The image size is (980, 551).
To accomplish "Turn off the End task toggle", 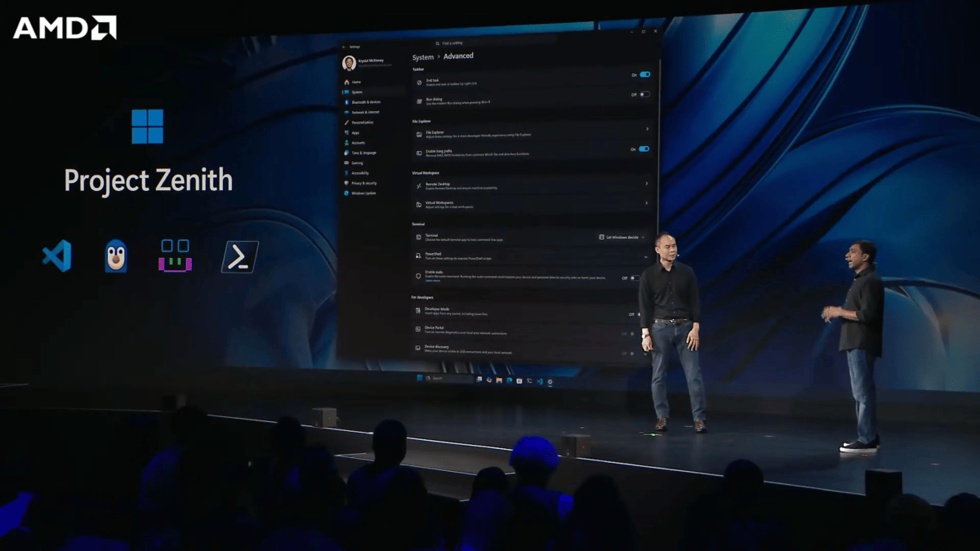I will click(645, 74).
